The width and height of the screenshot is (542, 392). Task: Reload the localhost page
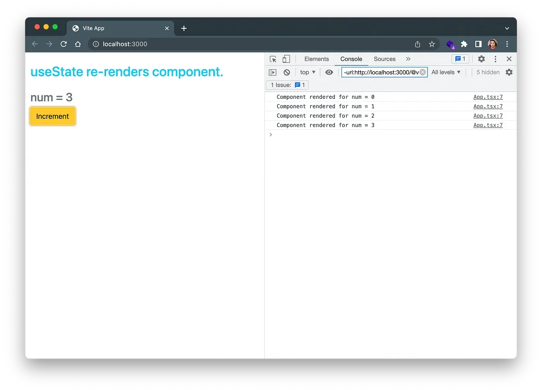point(63,44)
